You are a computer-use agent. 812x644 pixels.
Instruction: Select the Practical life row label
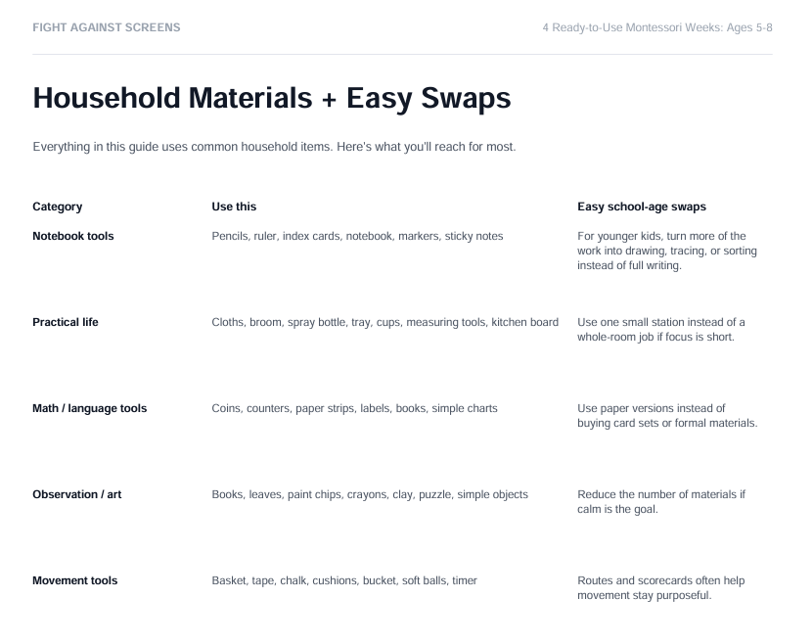pos(66,322)
